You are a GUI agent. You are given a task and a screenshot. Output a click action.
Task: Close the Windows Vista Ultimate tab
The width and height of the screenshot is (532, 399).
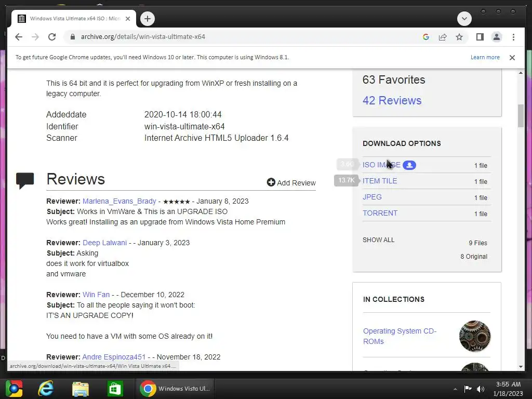[x=128, y=19]
